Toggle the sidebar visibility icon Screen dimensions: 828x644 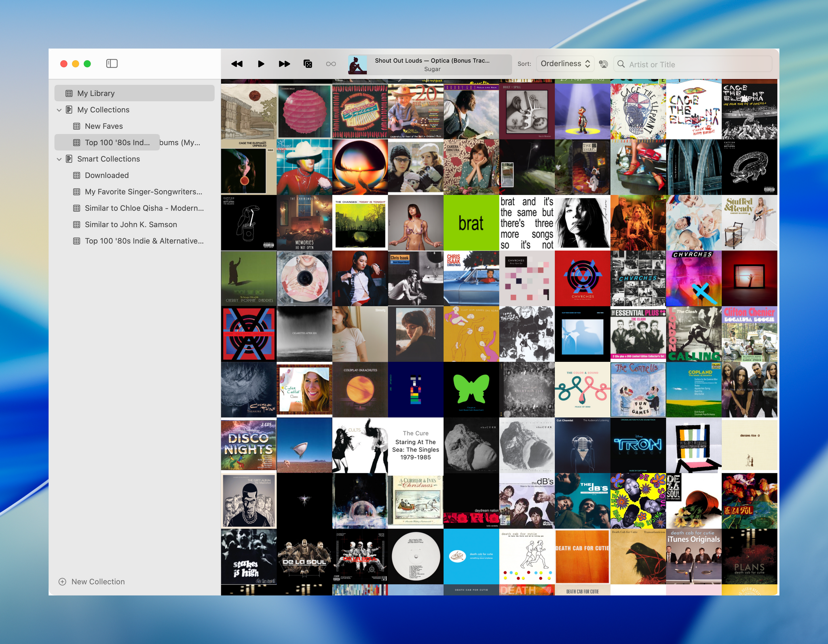112,63
